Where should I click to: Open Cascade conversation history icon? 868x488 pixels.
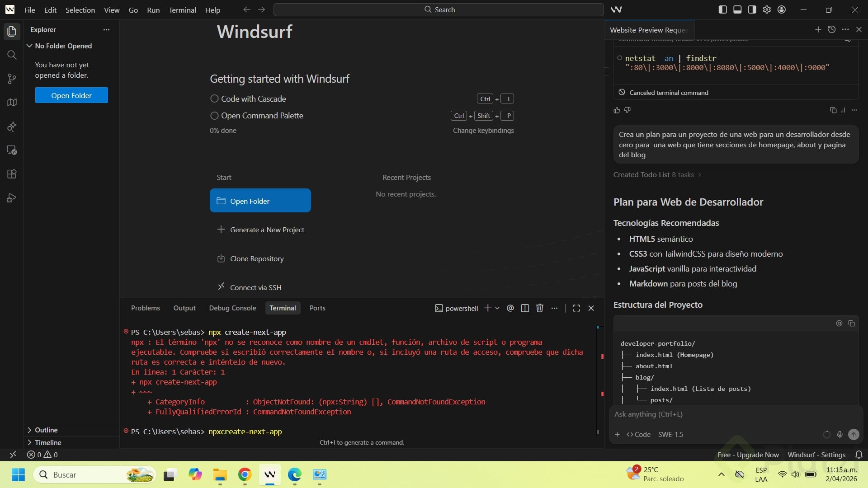tap(831, 29)
